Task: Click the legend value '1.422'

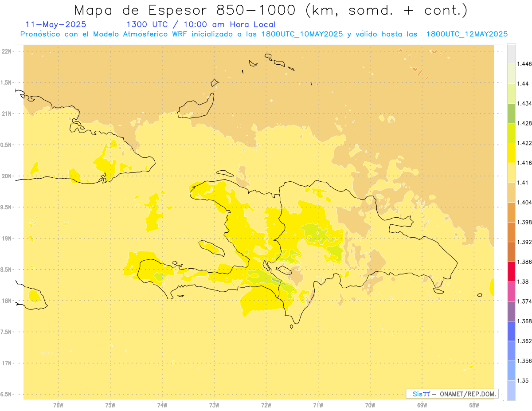Action: (x=524, y=143)
